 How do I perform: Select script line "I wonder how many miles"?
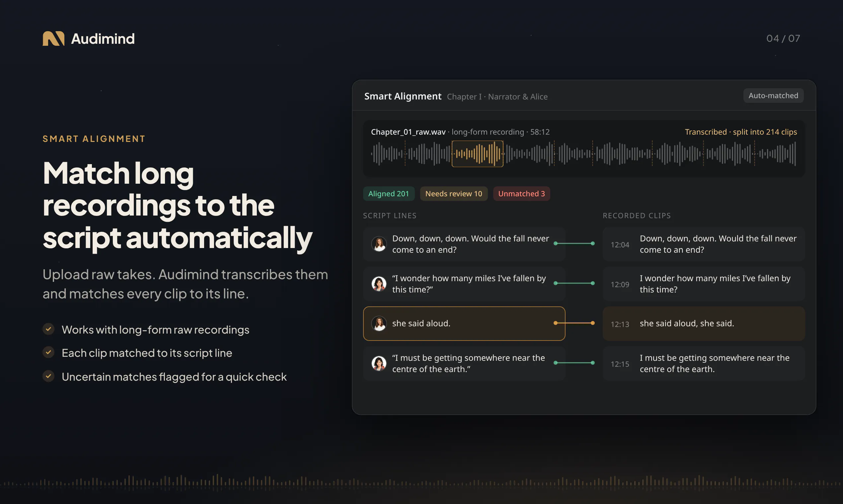464,283
